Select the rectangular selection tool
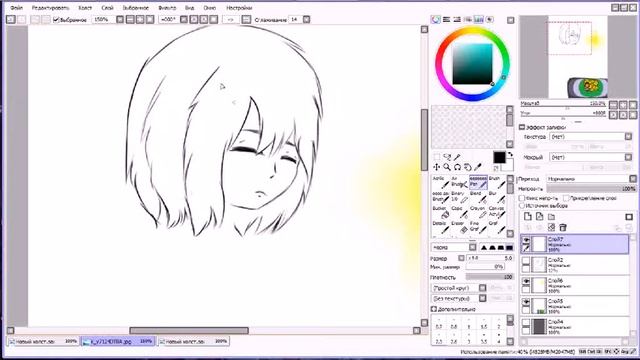This screenshot has width=640, height=360. [436, 157]
